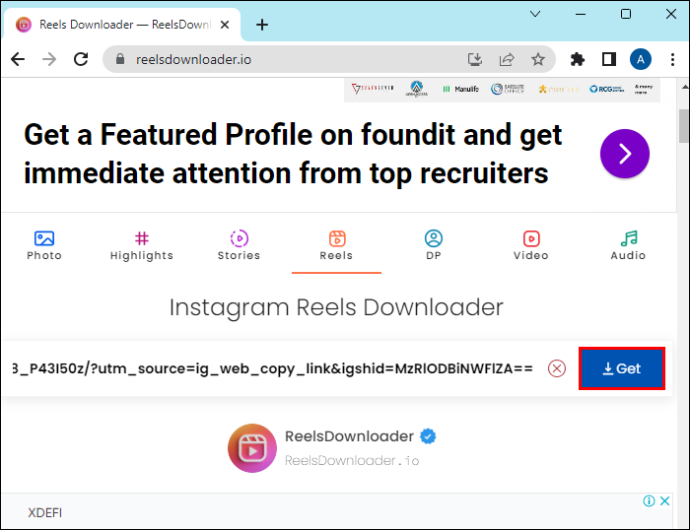
Task: Click the Manulife logo in ad strip
Action: (460, 89)
